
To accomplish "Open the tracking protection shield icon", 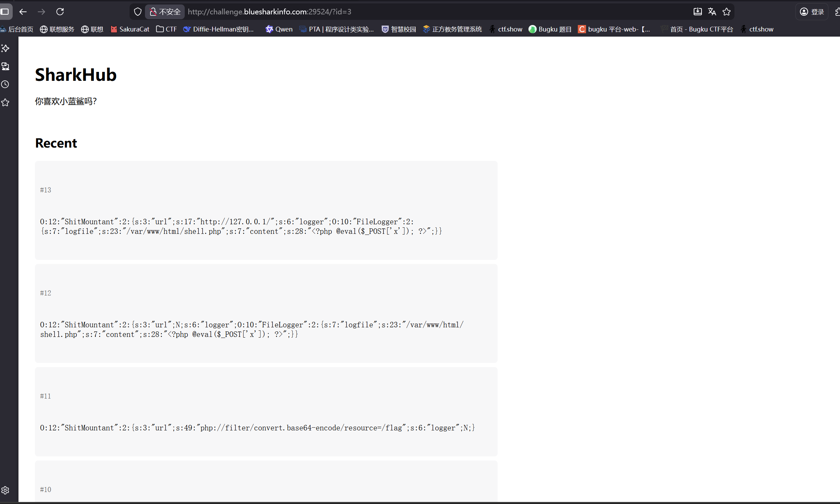I will click(x=137, y=12).
